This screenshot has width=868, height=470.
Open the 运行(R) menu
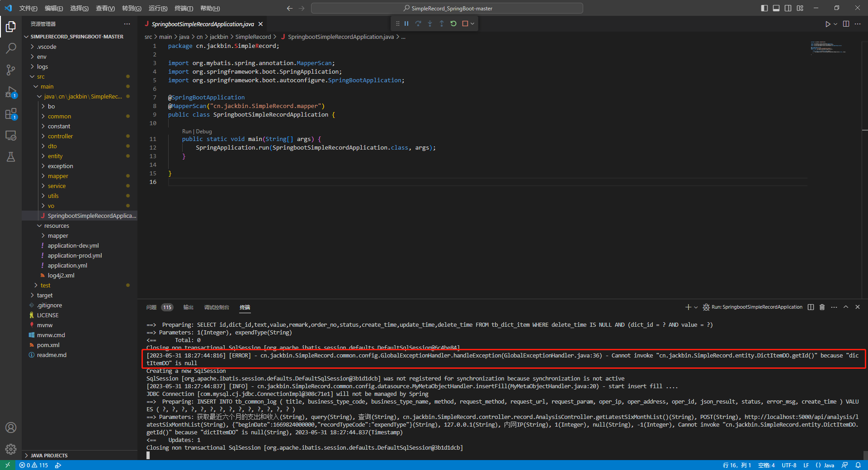158,8
